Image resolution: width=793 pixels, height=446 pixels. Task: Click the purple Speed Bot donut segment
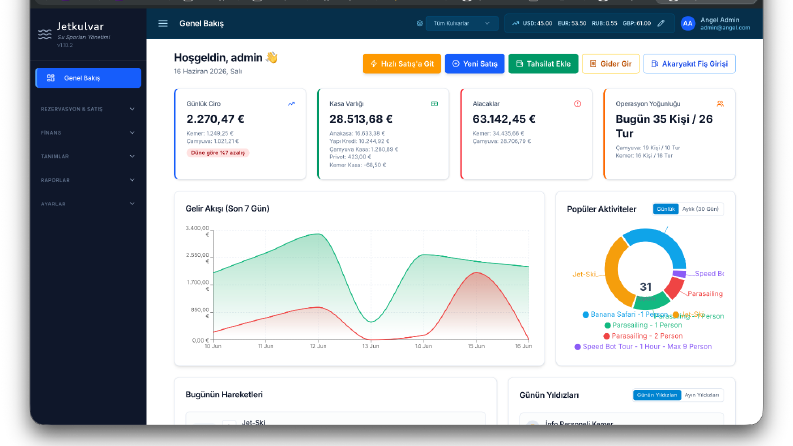coord(680,274)
